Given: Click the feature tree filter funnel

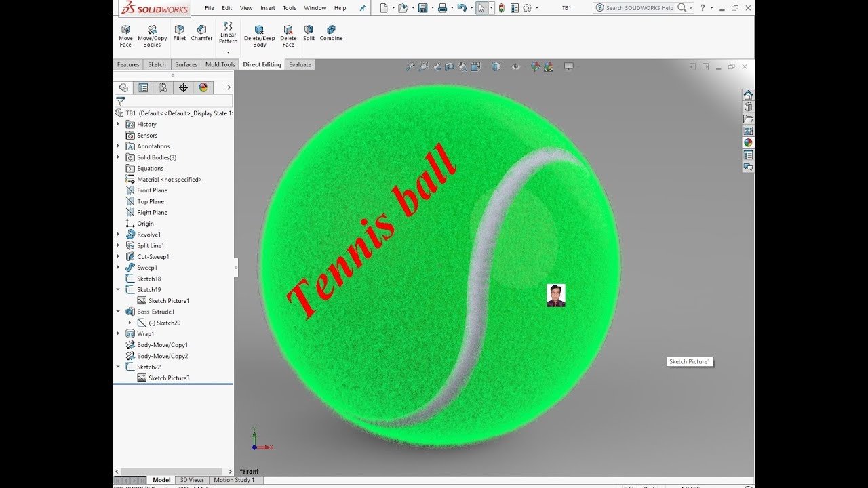Looking at the screenshot, I should (x=121, y=101).
